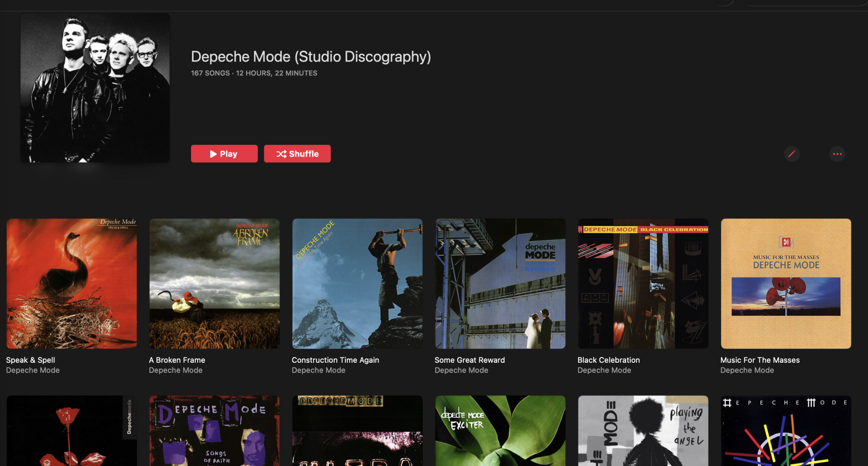This screenshot has height=466, width=868.
Task: Click the Construction Time Again album title
Action: coord(335,360)
